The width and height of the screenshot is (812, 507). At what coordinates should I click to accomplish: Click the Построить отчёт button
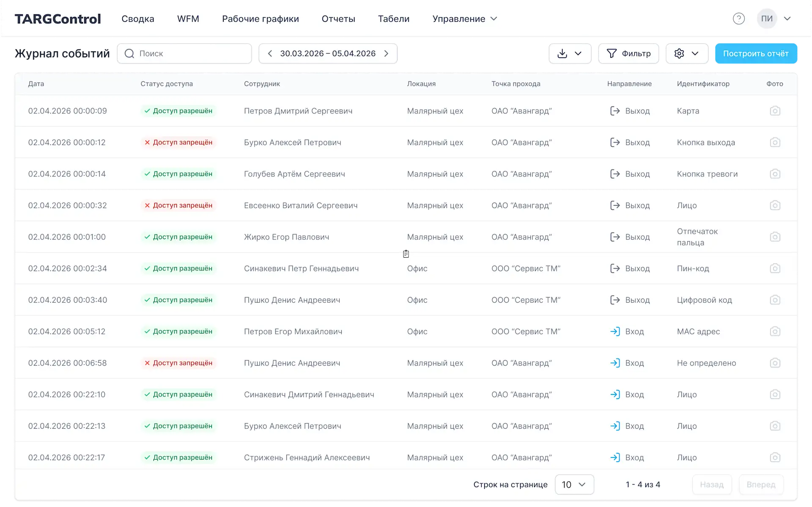coord(756,53)
